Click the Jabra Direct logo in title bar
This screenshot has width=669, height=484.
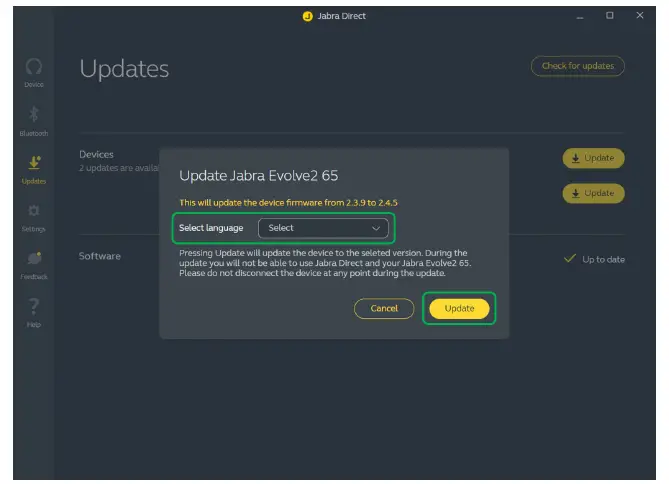[308, 16]
